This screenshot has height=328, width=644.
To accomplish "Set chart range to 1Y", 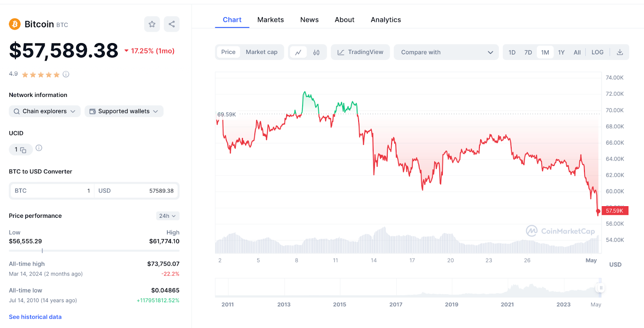I will point(561,52).
